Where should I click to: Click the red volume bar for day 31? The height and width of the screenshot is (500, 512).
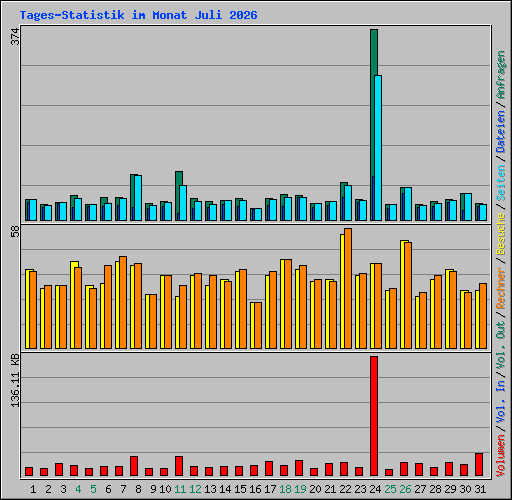tap(479, 464)
